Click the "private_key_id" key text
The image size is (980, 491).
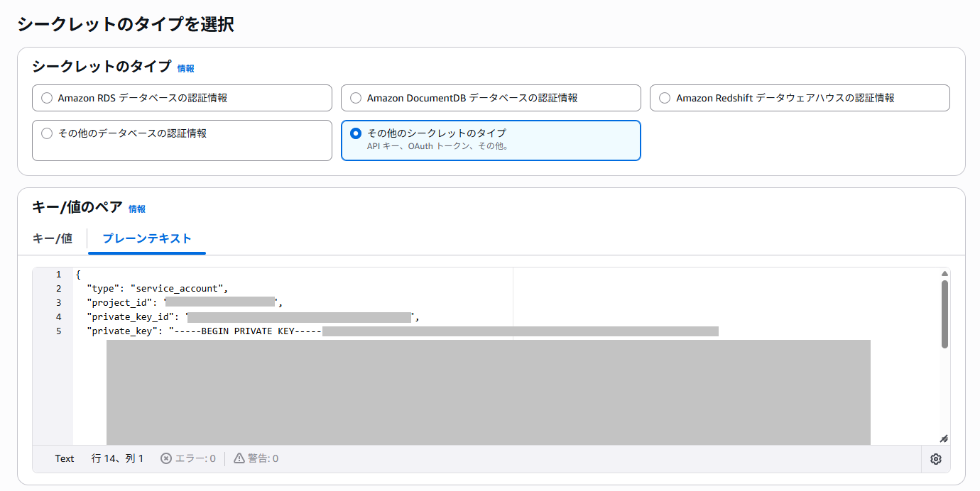pos(131,317)
